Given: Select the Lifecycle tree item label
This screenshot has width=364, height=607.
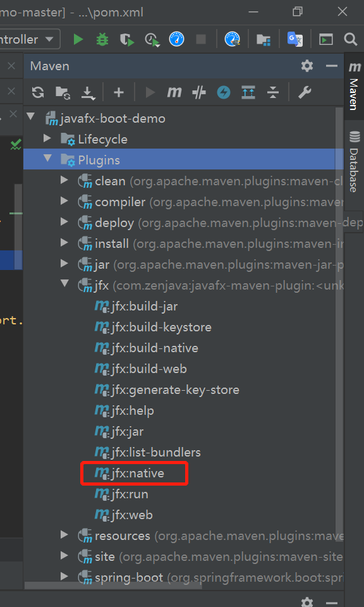Looking at the screenshot, I should [102, 139].
